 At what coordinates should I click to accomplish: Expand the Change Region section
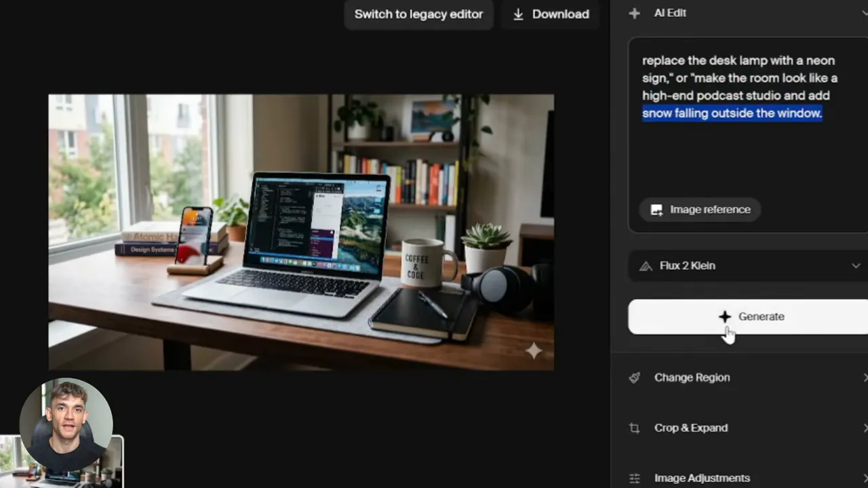(x=748, y=378)
